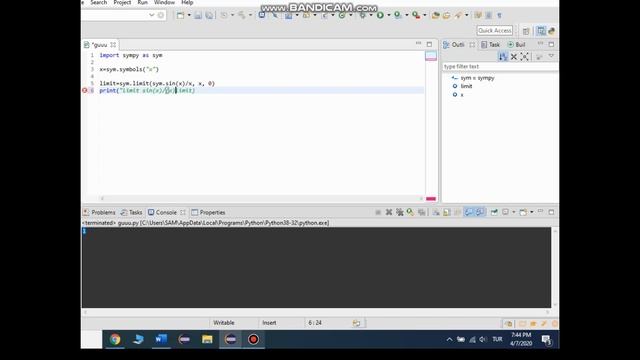Viewport: 640px width, 360px height.
Task: Minimize the Console panel
Action: point(540,212)
